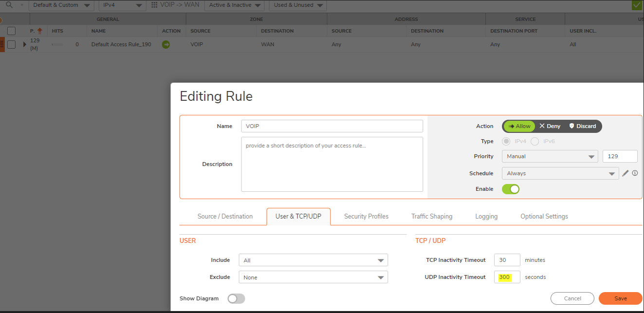This screenshot has width=644, height=313.
Task: Select the IPv6 radio button
Action: pos(535,141)
